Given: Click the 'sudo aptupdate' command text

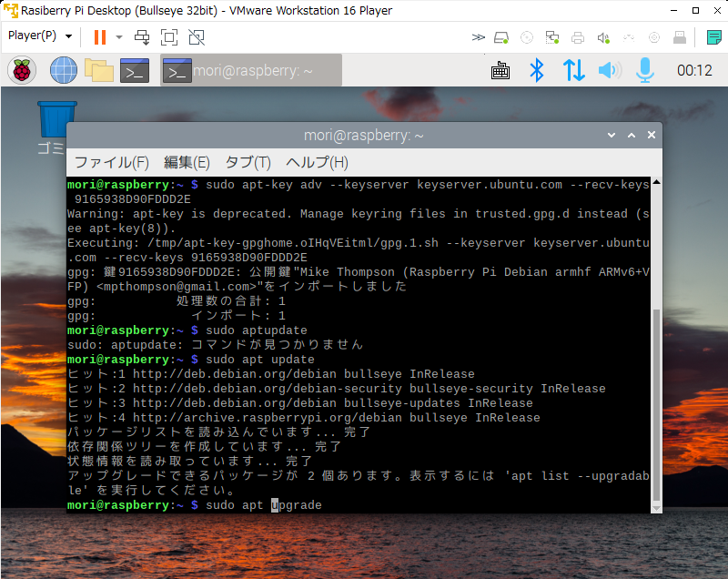Looking at the screenshot, I should [x=257, y=330].
